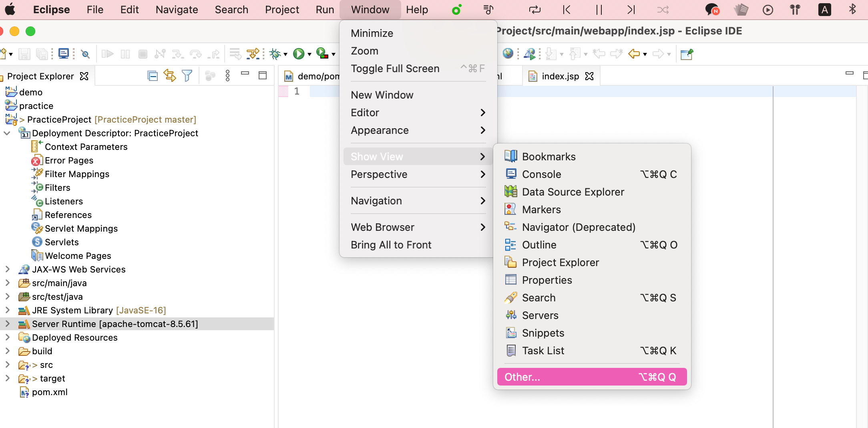Viewport: 868px width, 428px height.
Task: Click the Debug bug toolbar icon
Action: click(x=275, y=54)
